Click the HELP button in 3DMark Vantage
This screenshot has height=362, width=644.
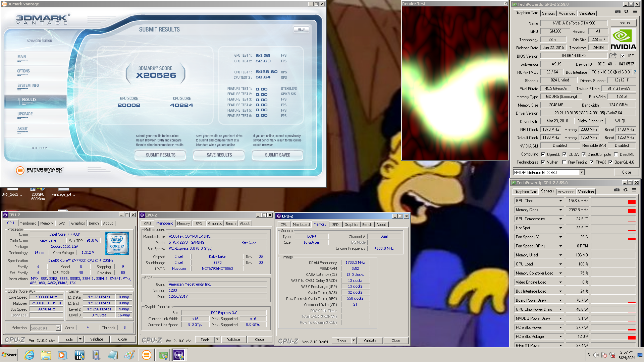[x=301, y=29]
